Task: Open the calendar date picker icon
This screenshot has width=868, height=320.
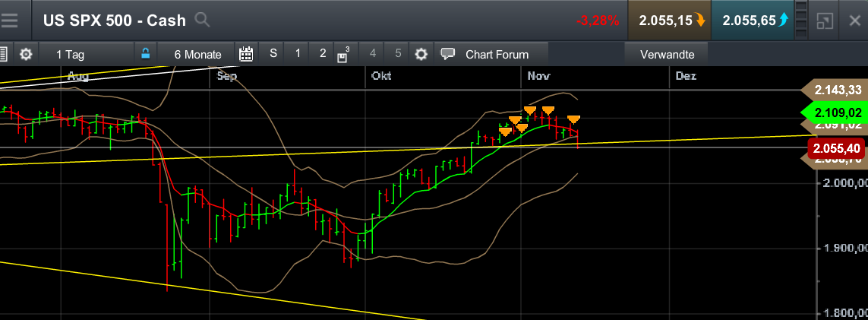Action: (246, 54)
